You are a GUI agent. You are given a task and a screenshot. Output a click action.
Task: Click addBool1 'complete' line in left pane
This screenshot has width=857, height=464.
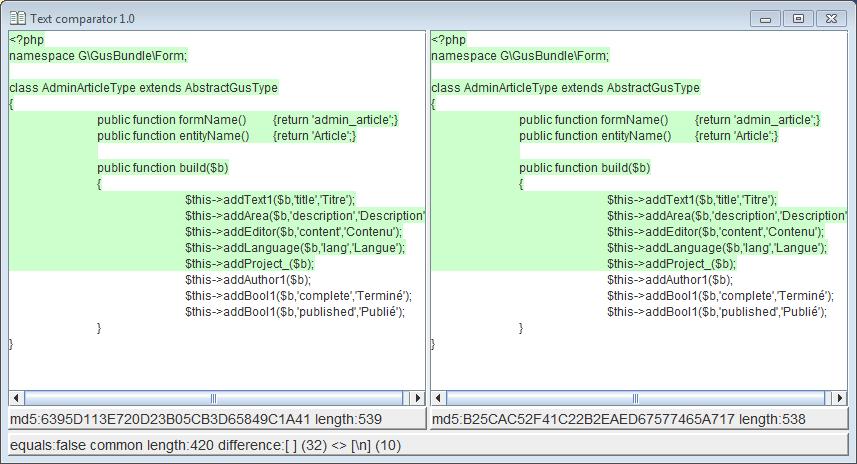pos(298,296)
